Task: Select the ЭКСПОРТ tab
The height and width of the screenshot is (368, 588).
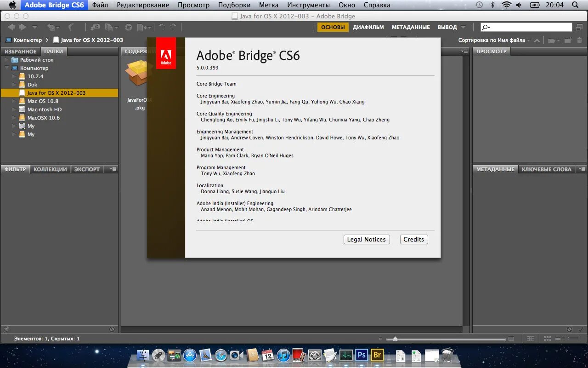Action: 87,169
